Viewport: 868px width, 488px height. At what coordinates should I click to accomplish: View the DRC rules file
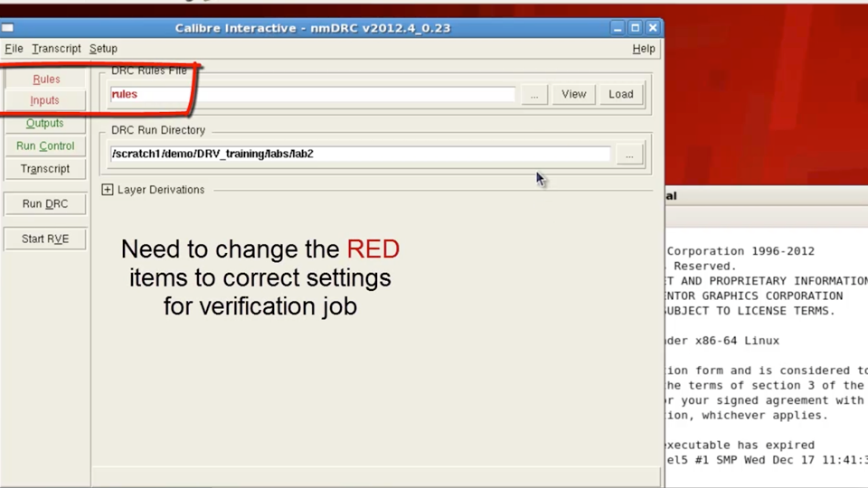573,94
